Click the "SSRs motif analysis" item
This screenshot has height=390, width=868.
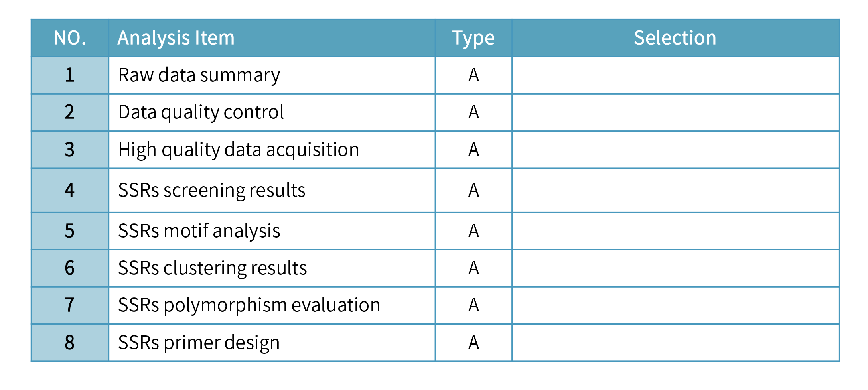pos(199,231)
